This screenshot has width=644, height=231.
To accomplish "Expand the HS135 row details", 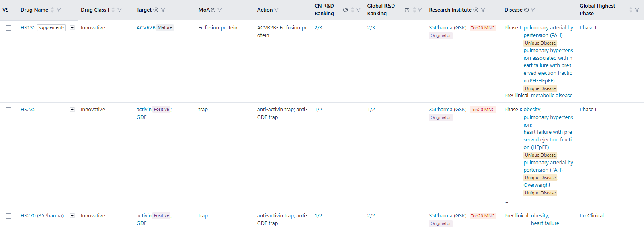I will point(72,28).
